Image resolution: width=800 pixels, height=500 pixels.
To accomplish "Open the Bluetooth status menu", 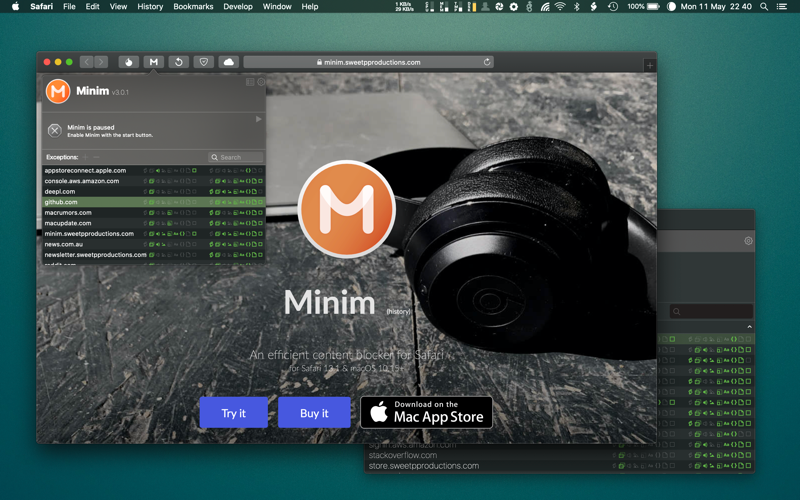I will pyautogui.click(x=577, y=6).
